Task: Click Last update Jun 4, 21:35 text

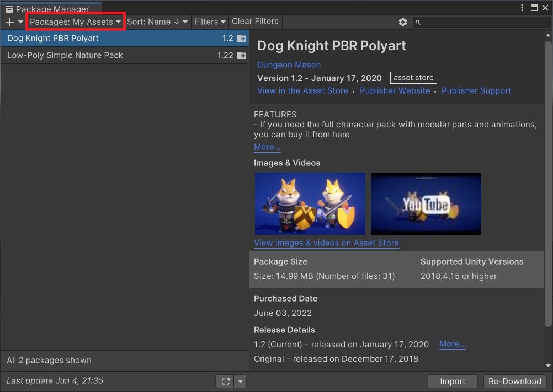Action: pos(55,381)
